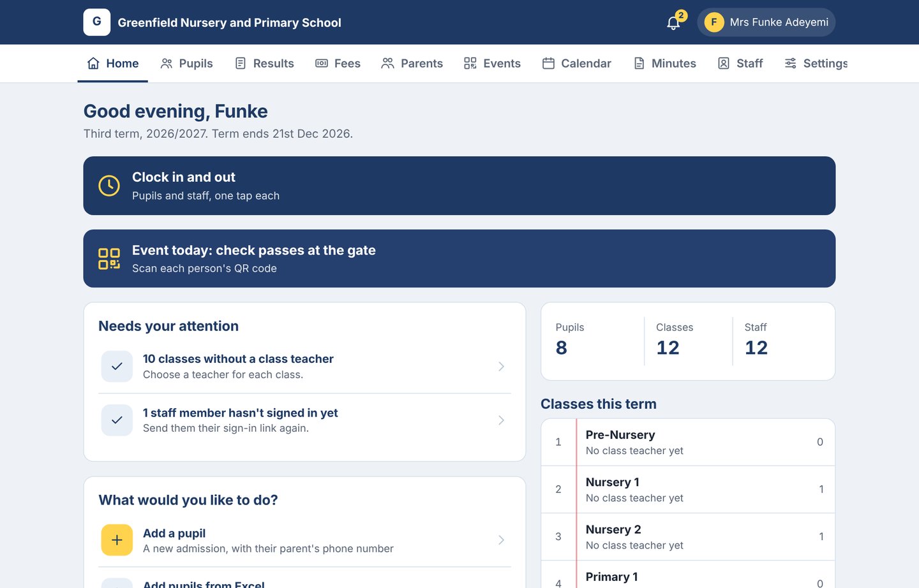
Task: Click the yellow F avatar icon
Action: click(714, 22)
